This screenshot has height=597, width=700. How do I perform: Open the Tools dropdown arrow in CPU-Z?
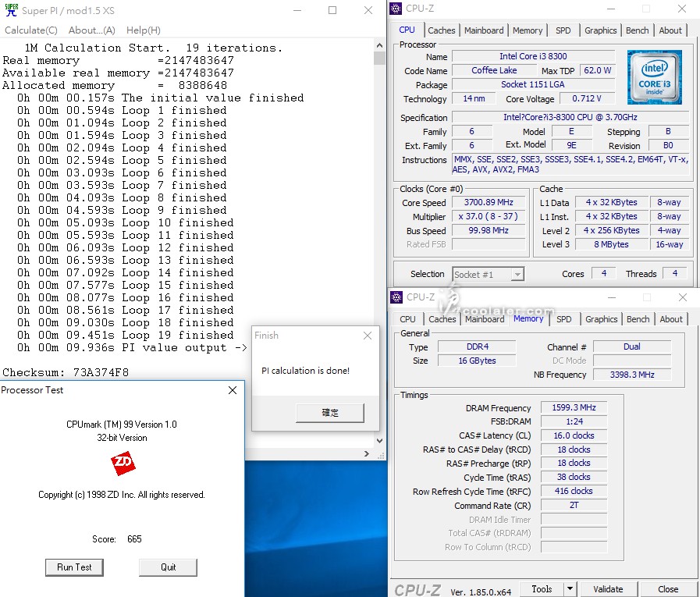[570, 589]
